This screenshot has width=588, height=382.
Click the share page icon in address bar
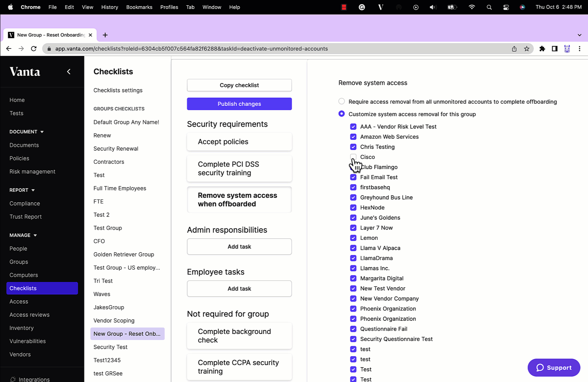click(514, 49)
